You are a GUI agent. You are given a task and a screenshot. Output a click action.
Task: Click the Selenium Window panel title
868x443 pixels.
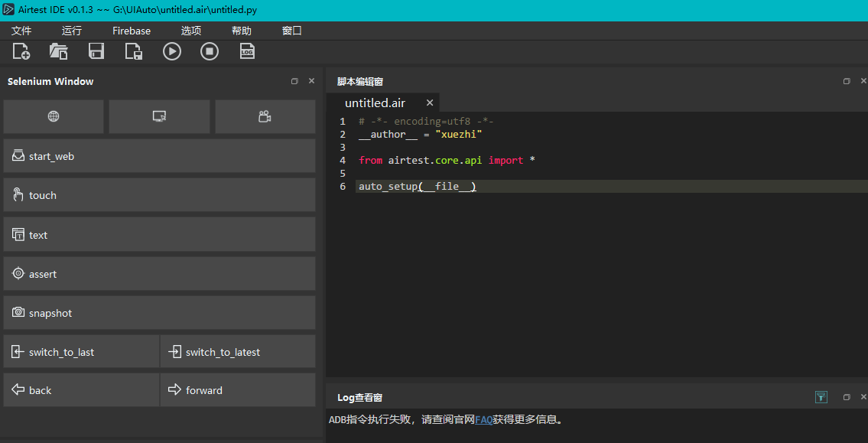[x=50, y=81]
